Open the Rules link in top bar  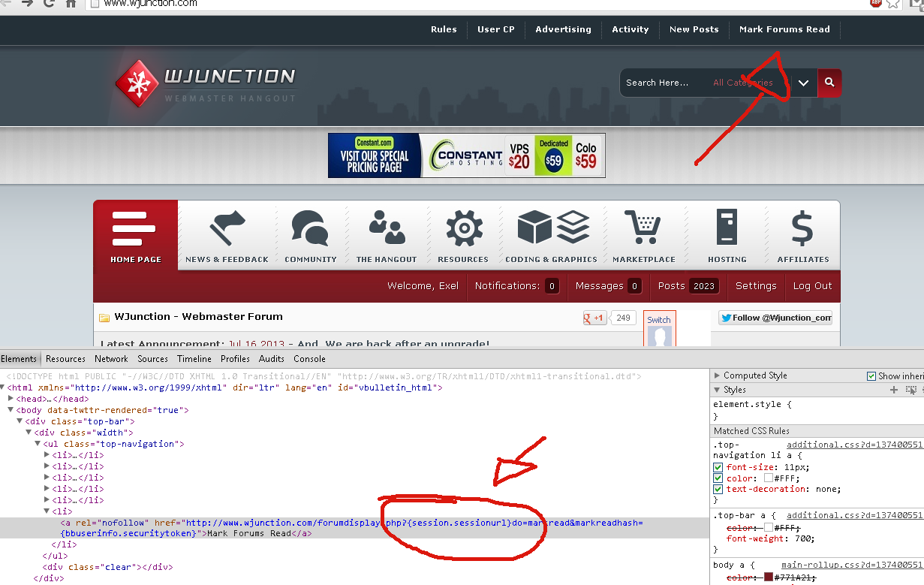pyautogui.click(x=444, y=29)
